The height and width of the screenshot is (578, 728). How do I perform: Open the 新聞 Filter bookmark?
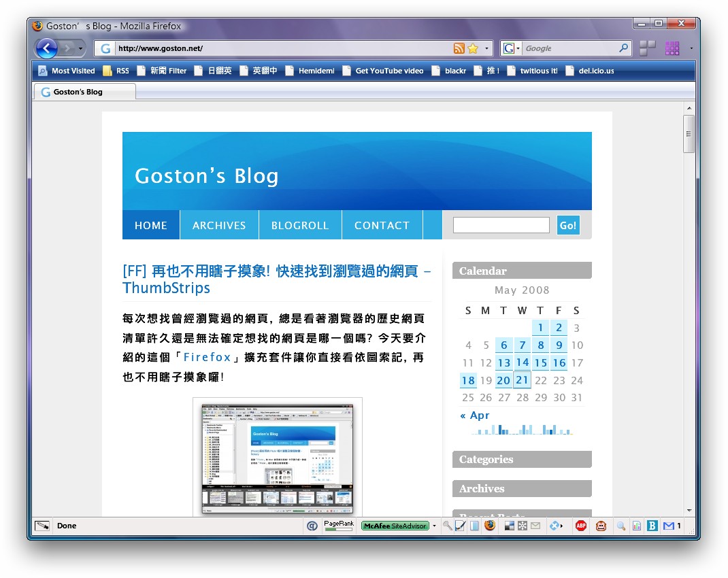(161, 71)
